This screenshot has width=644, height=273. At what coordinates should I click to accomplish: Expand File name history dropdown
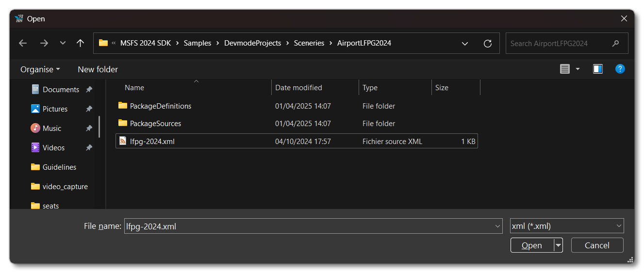tap(497, 226)
